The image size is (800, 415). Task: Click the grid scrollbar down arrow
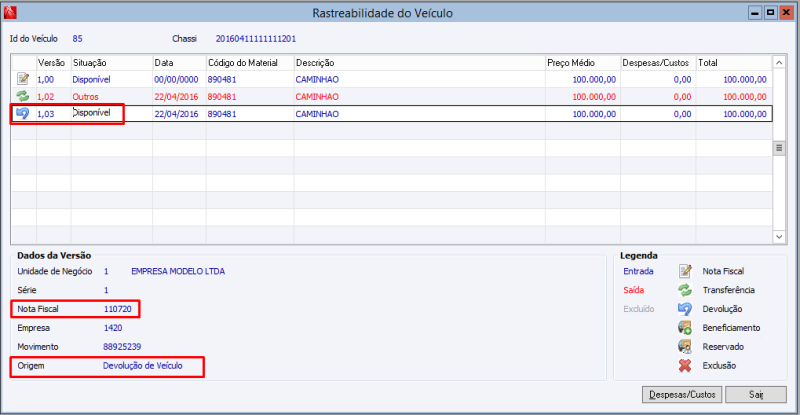779,236
